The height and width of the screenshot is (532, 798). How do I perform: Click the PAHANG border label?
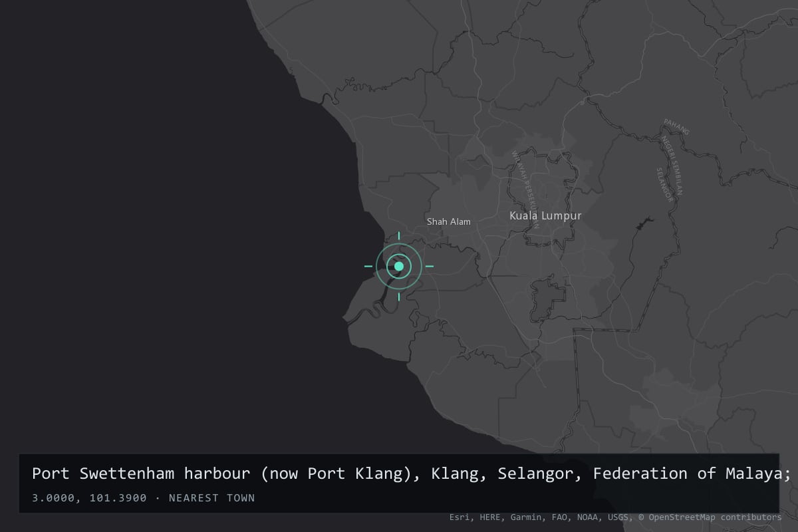pos(677,128)
